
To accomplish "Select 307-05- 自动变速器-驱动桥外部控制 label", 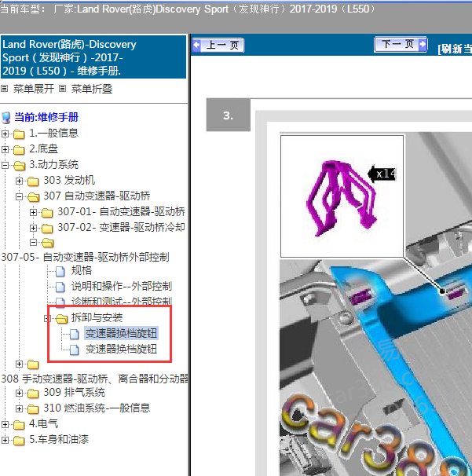I will pyautogui.click(x=86, y=257).
